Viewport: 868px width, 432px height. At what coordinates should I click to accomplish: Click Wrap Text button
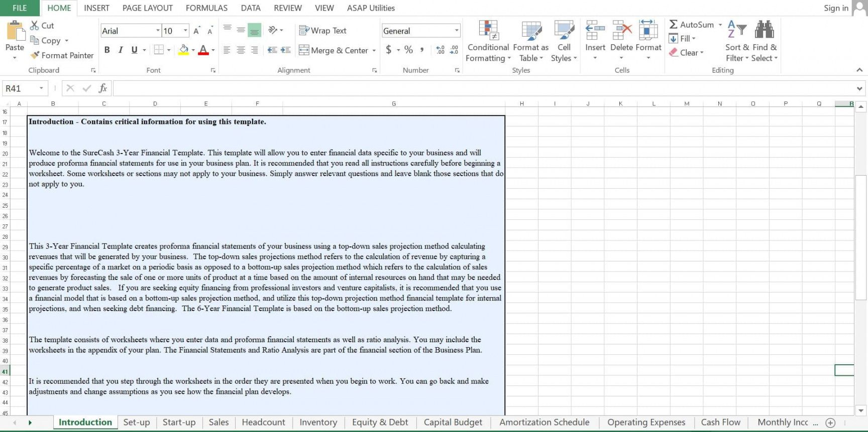(x=322, y=31)
